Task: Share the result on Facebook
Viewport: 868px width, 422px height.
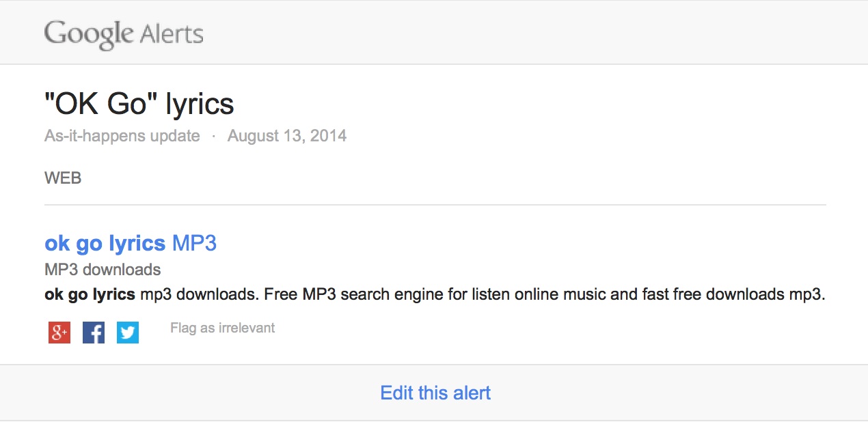Action: (x=94, y=333)
